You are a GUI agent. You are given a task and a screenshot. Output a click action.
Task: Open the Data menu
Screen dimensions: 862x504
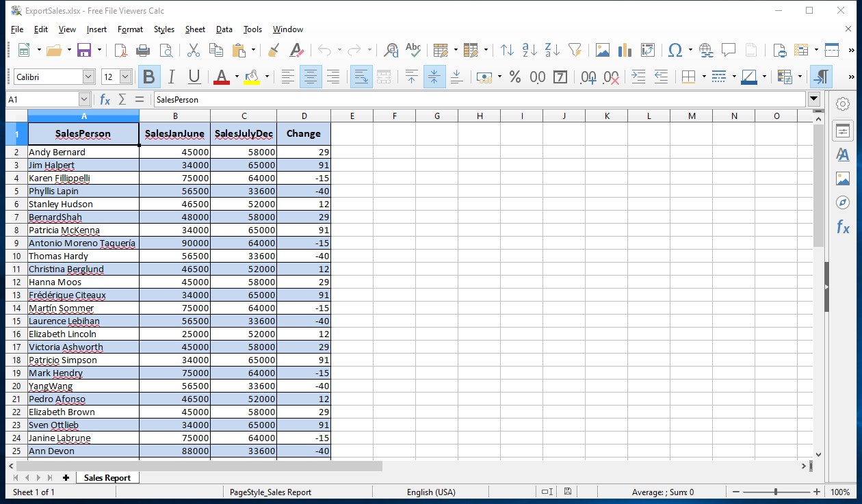tap(224, 29)
